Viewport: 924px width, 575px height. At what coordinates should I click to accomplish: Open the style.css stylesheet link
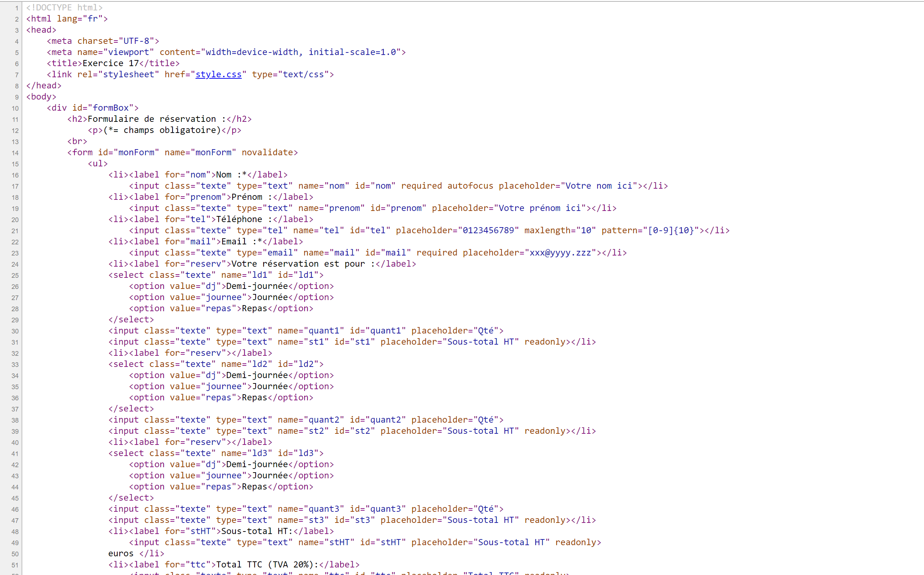tap(218, 74)
